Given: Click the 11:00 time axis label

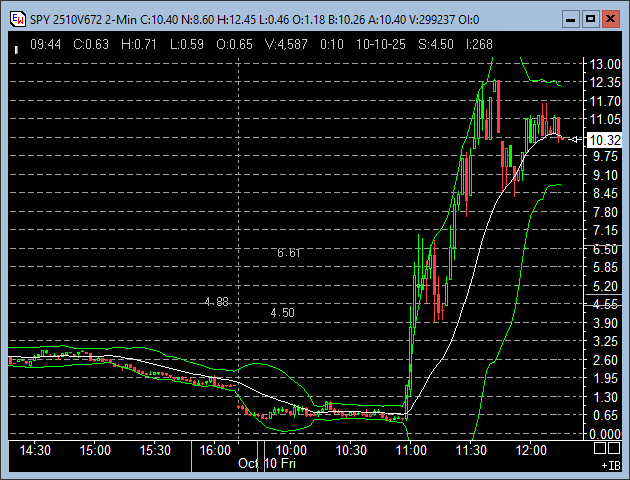Looking at the screenshot, I should pyautogui.click(x=411, y=450).
